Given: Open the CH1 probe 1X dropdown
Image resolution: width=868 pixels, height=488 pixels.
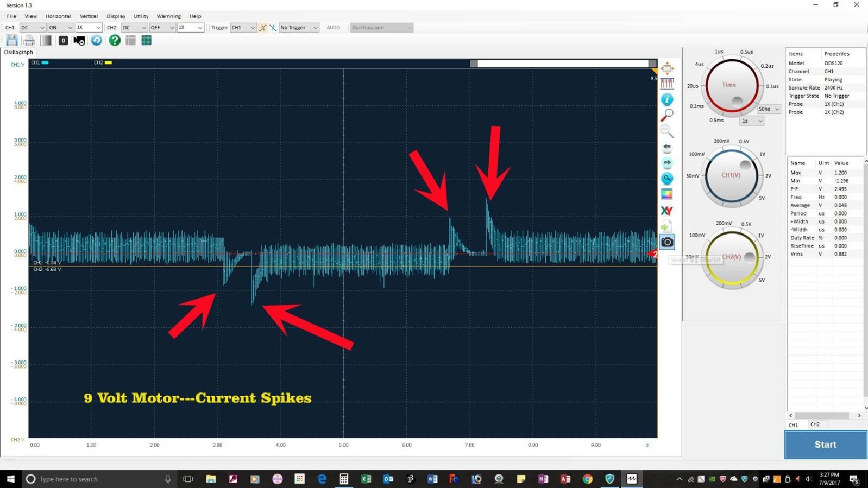Looking at the screenshot, I should click(x=89, y=28).
